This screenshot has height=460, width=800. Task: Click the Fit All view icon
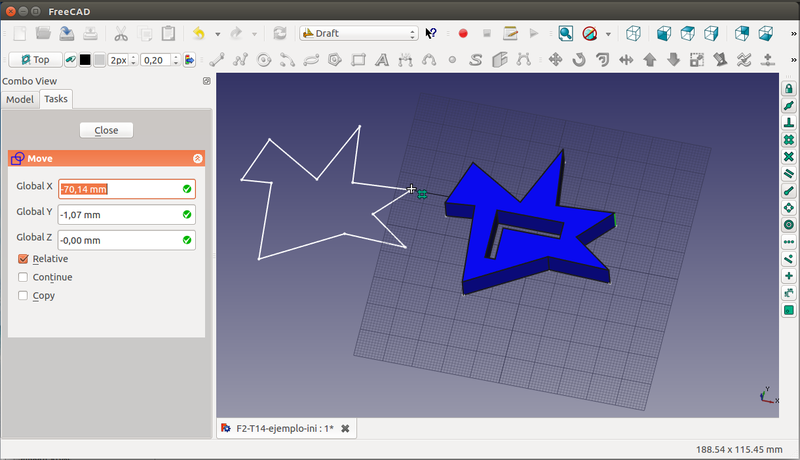coord(566,33)
